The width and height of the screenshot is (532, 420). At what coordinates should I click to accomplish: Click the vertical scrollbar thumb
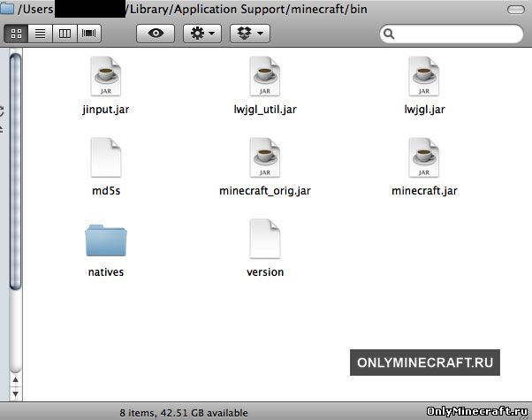15,168
